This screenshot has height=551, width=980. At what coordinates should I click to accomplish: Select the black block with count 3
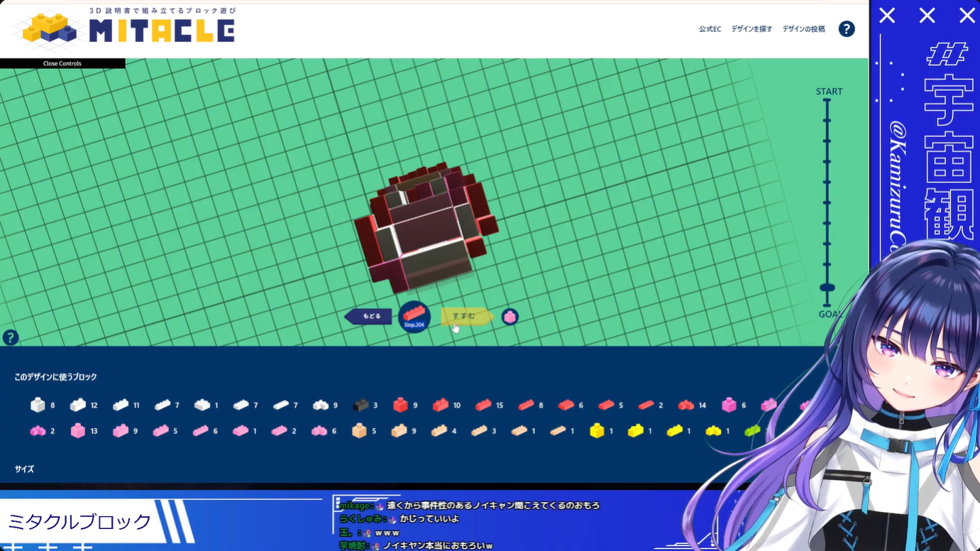[360, 405]
